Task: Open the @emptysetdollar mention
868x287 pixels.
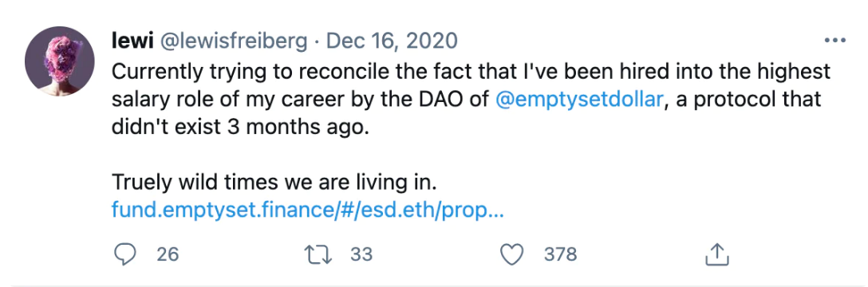Action: [579, 100]
